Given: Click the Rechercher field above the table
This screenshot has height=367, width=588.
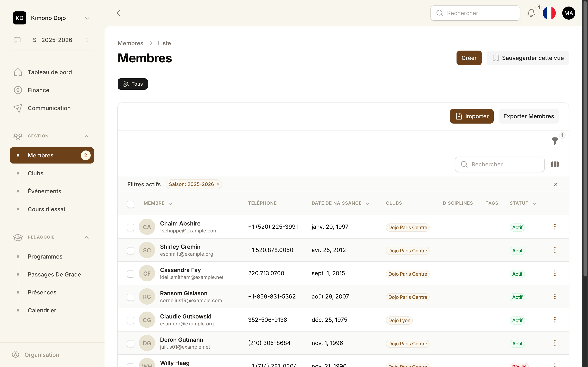Looking at the screenshot, I should point(499,164).
